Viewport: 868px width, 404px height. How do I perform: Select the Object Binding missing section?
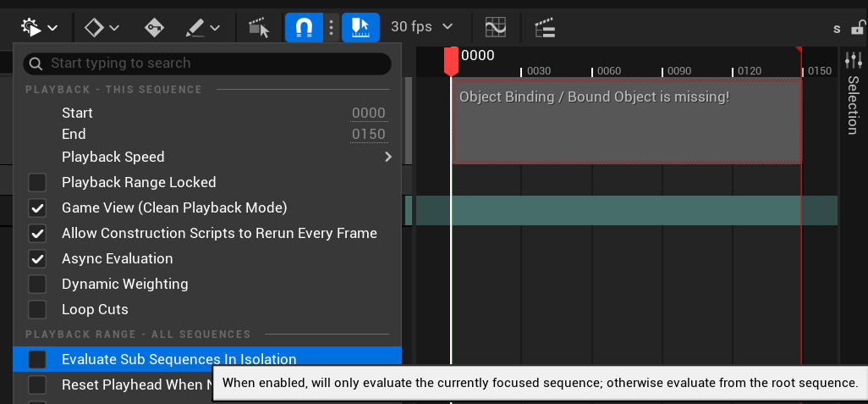(x=627, y=121)
